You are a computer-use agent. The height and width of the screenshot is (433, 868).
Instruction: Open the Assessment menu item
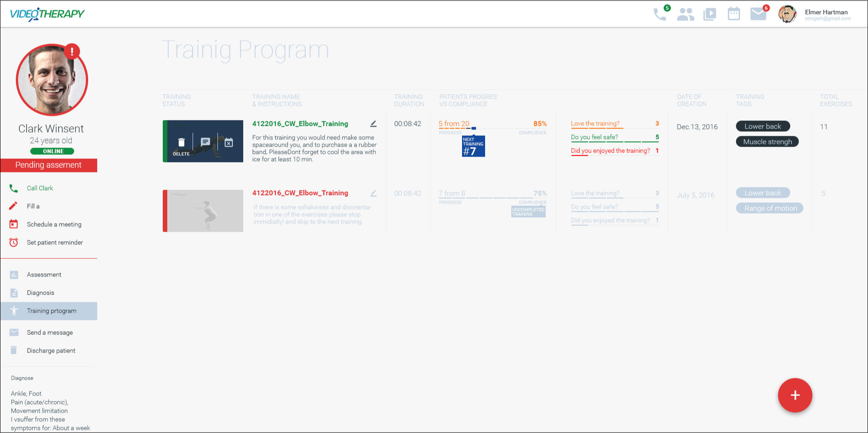point(49,275)
